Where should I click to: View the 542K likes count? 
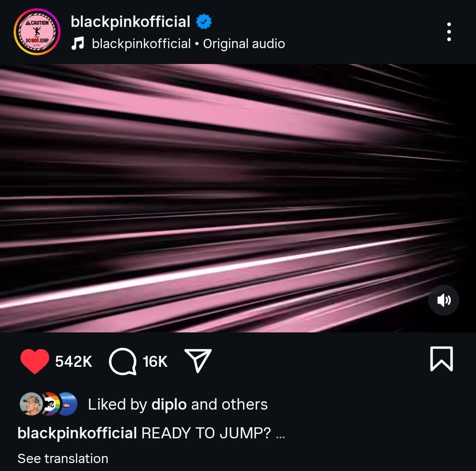click(x=74, y=362)
